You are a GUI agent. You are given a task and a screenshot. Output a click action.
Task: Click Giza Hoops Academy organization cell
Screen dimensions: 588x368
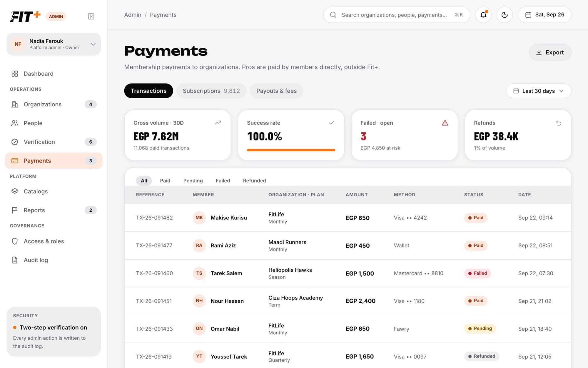coord(295,301)
